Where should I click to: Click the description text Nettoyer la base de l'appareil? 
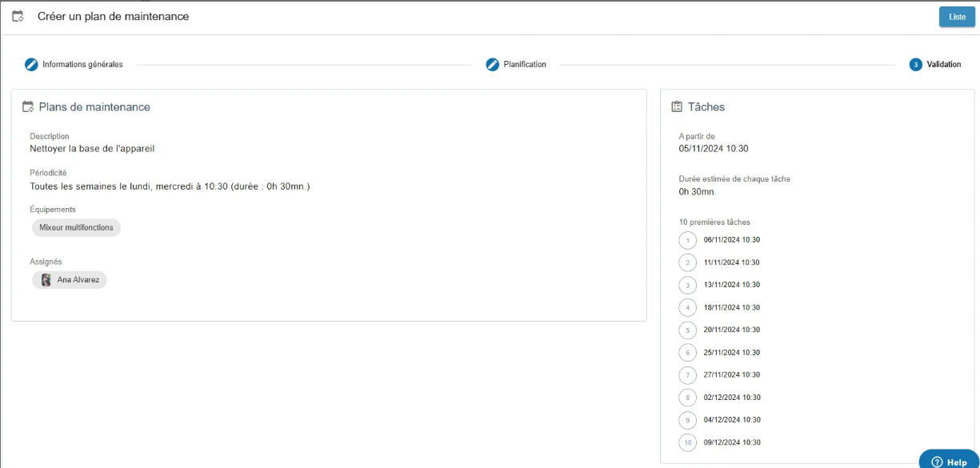(91, 148)
